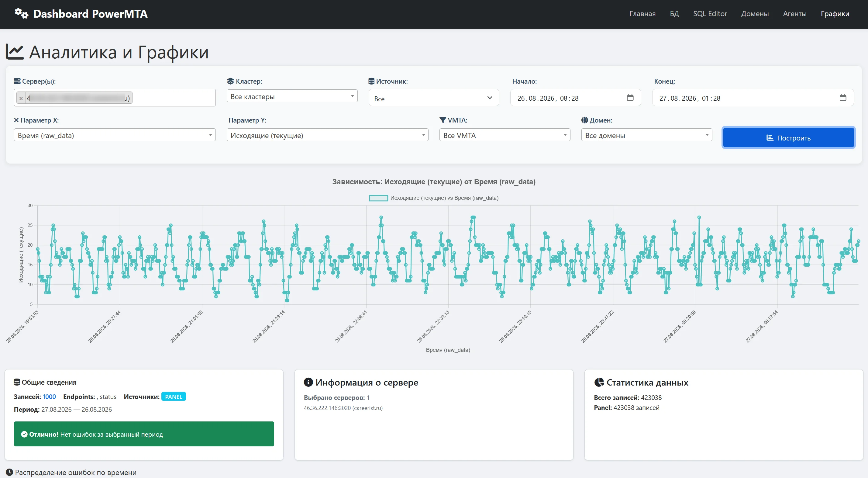Expand the Параметр Y dropdown
The image size is (868, 478).
point(327,135)
